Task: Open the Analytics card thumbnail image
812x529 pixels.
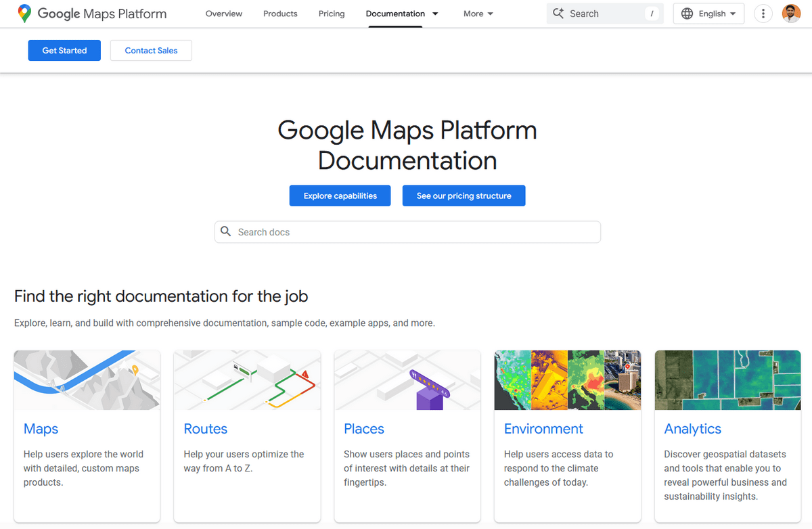Action: pos(728,380)
